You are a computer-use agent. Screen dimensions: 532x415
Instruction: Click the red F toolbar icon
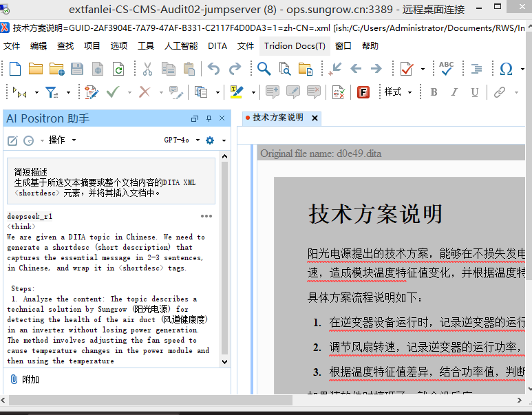(363, 92)
